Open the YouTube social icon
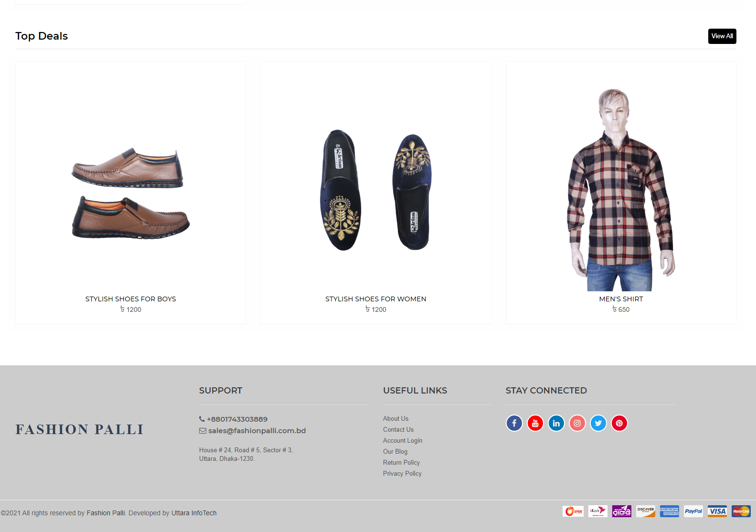 point(535,423)
